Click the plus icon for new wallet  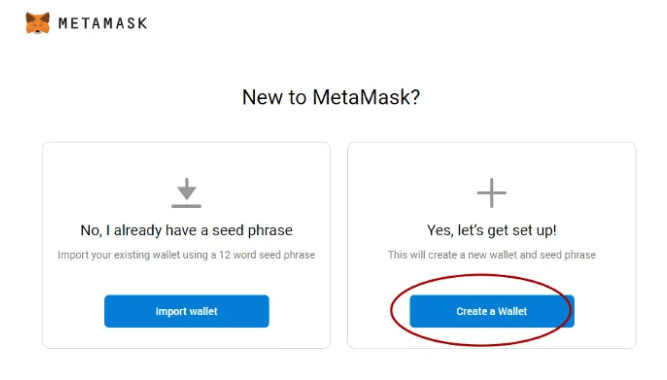[492, 193]
